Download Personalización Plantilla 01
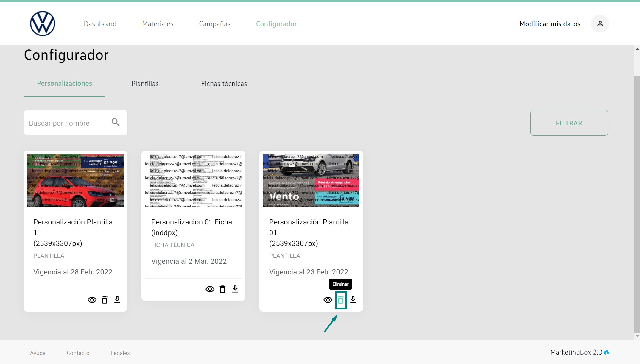640x364 pixels. click(x=353, y=300)
